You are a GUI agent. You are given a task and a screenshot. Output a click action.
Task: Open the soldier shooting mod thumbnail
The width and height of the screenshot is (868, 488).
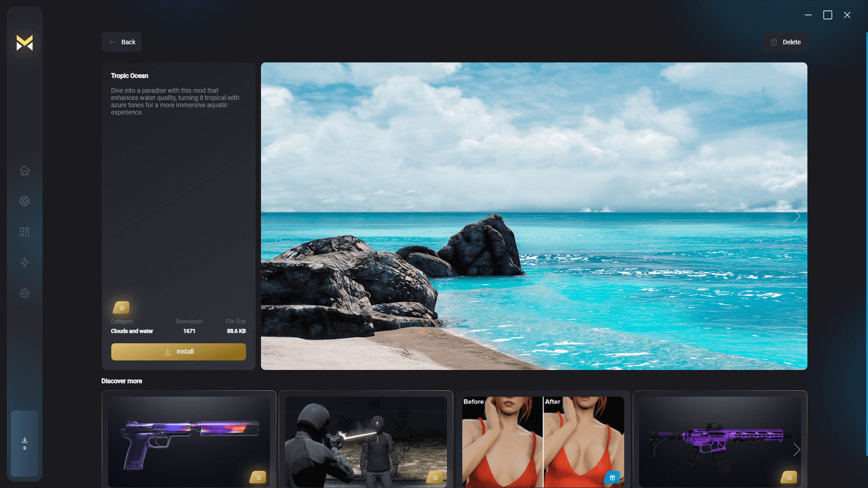365,441
